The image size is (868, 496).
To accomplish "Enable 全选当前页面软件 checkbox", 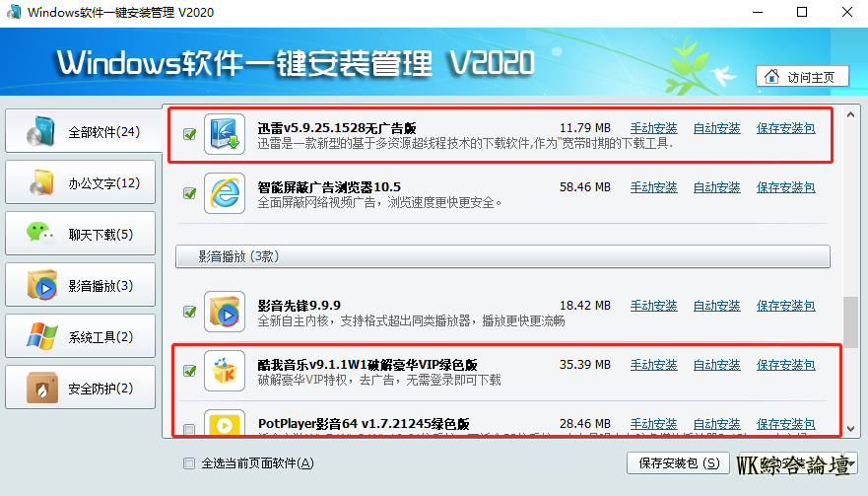I will [189, 463].
